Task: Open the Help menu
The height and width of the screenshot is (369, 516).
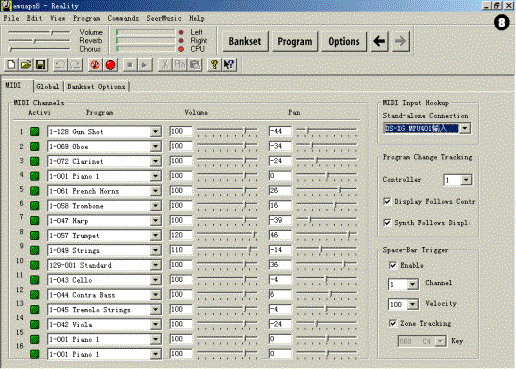Action: 197,18
